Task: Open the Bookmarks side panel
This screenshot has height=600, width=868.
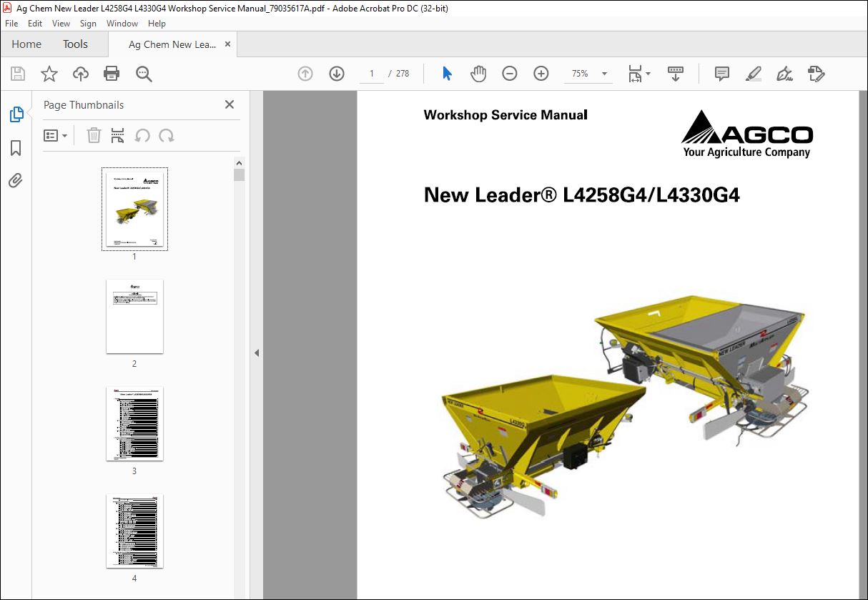Action: tap(16, 148)
